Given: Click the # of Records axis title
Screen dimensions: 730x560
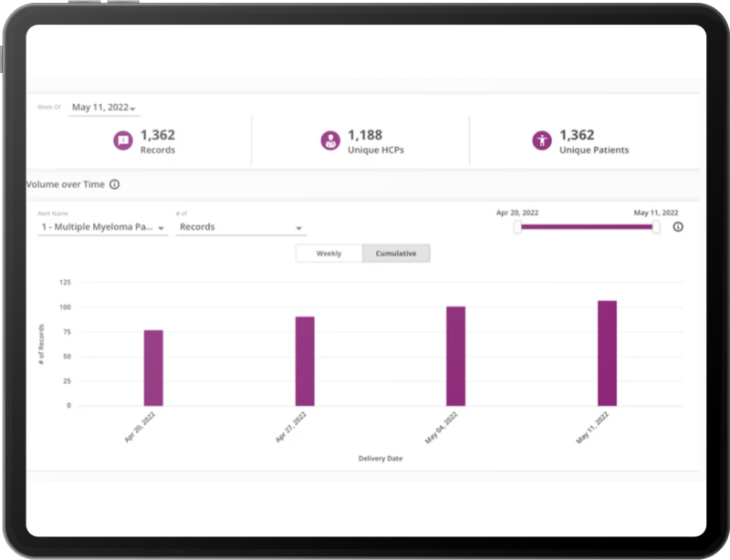Looking at the screenshot, I should click(41, 345).
